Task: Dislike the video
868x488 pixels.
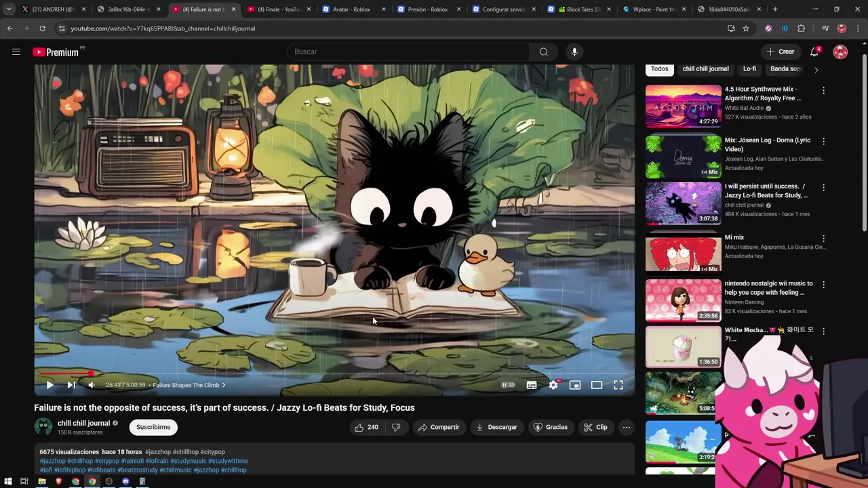Action: click(x=396, y=427)
